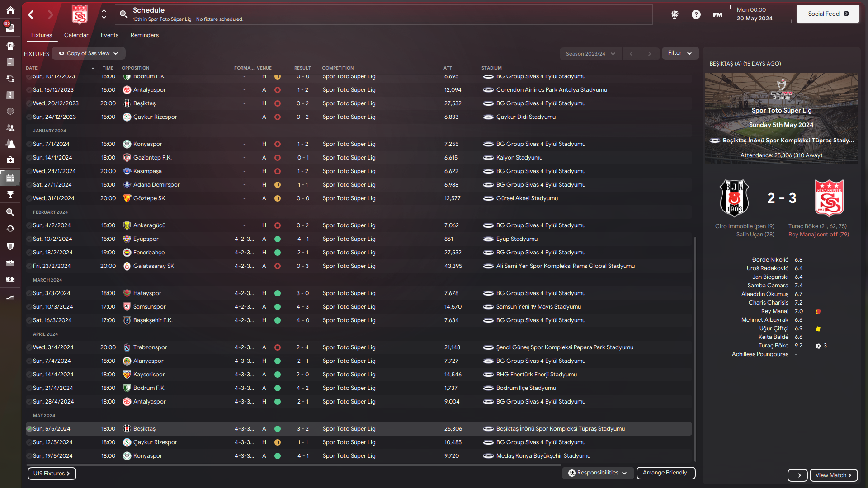Open Turaç Böke player link in ratings list
868x488 pixels.
(774, 346)
